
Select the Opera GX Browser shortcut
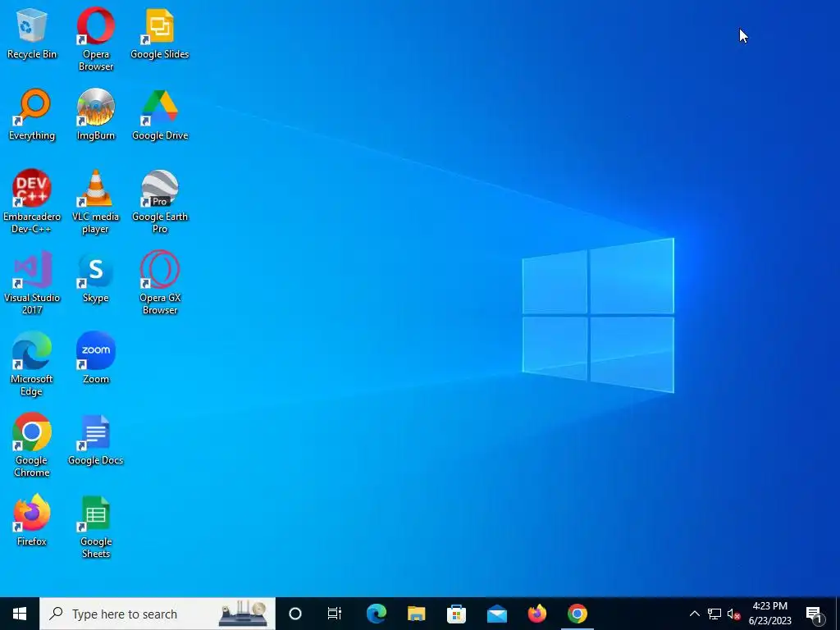[x=160, y=283]
